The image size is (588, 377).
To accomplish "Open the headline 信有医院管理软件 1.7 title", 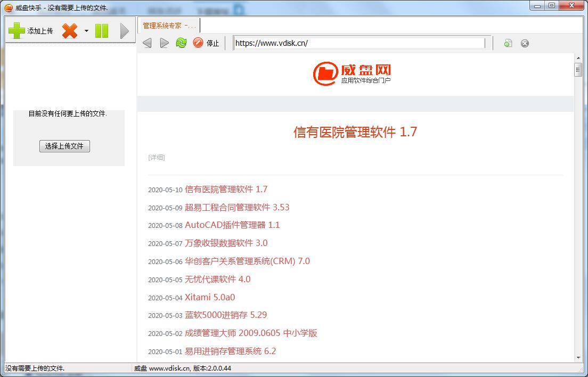I will (355, 132).
